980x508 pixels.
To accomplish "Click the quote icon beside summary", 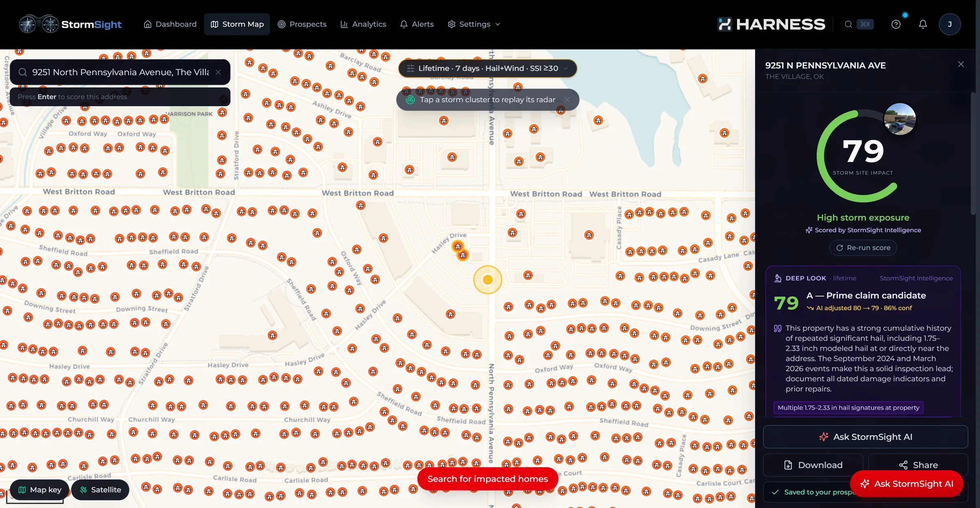I will (x=778, y=329).
